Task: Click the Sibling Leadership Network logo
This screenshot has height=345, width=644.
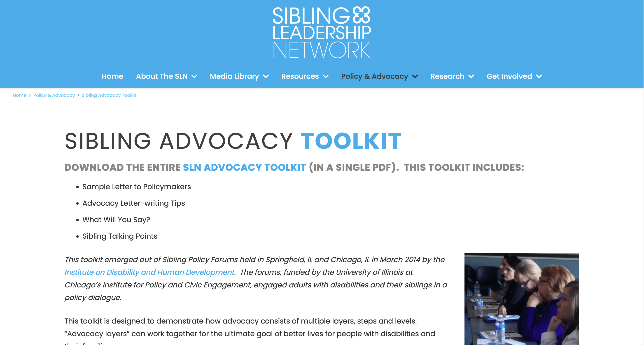Action: [322, 32]
